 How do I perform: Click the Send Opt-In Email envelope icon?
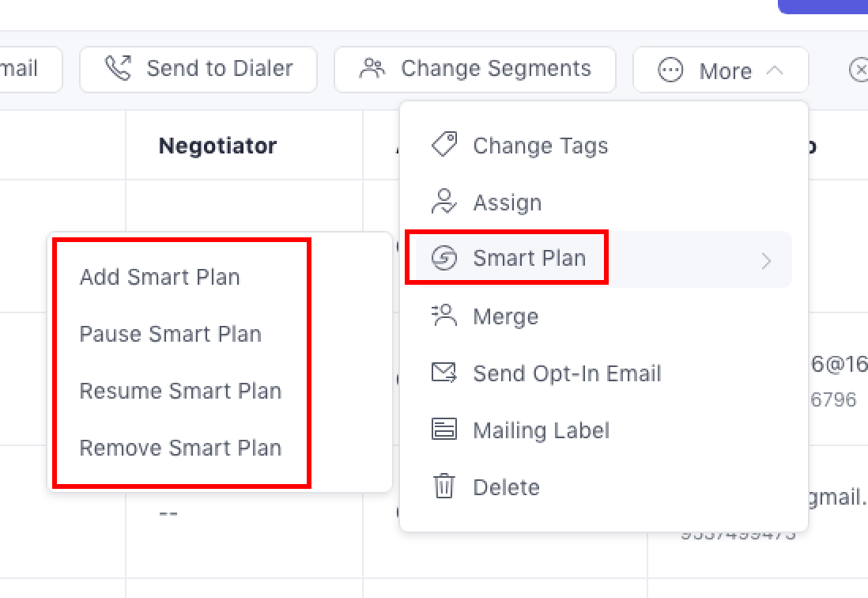pos(444,373)
